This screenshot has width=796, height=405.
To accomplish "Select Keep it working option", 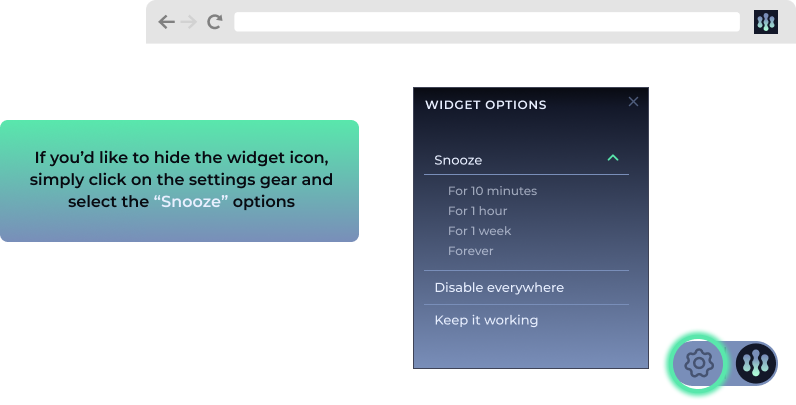I will (486, 321).
